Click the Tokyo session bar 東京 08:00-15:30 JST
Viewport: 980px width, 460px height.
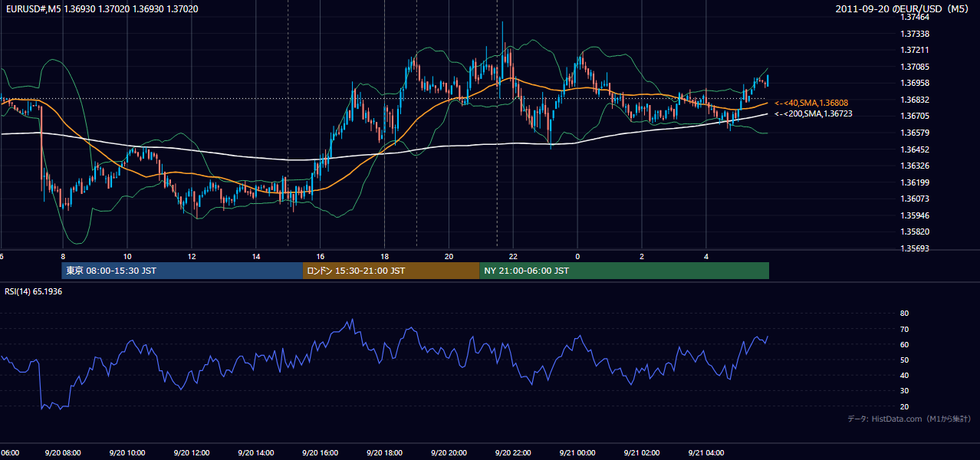click(183, 271)
